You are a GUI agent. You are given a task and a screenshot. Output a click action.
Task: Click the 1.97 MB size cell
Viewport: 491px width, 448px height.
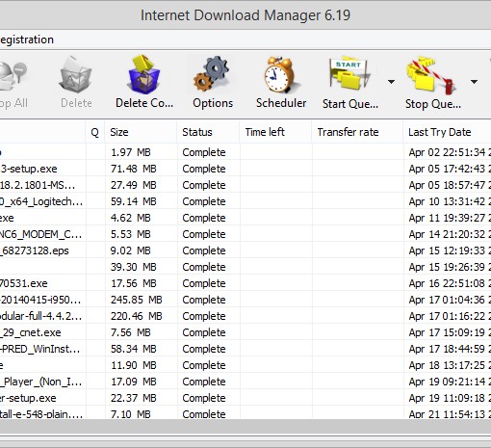click(x=131, y=152)
